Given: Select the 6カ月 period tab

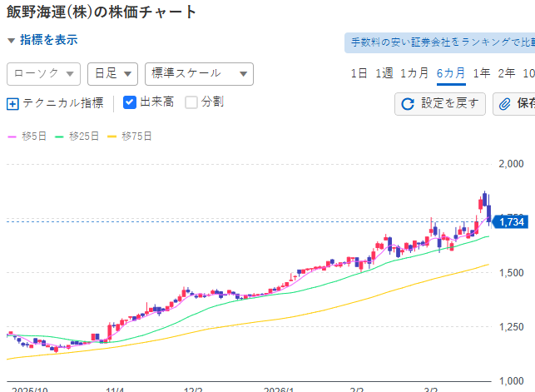Looking at the screenshot, I should click(451, 73).
